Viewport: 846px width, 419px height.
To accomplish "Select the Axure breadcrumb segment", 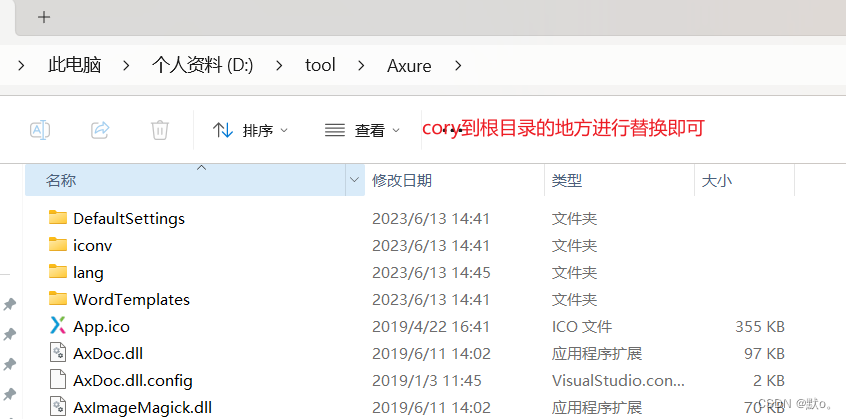I will click(409, 66).
